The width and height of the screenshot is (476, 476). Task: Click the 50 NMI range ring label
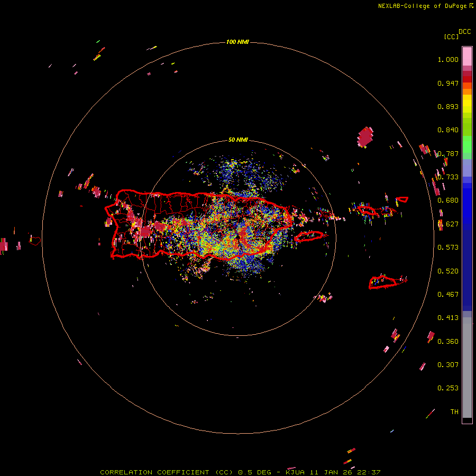click(x=238, y=140)
